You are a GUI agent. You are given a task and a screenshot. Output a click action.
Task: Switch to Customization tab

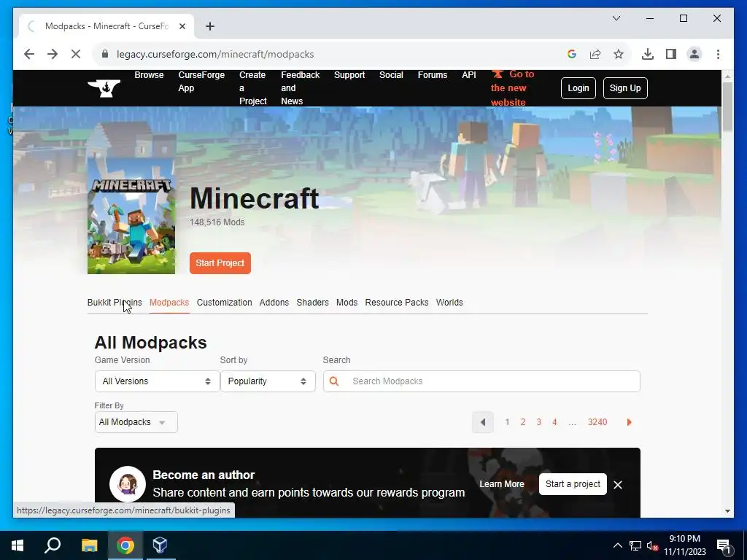point(225,303)
